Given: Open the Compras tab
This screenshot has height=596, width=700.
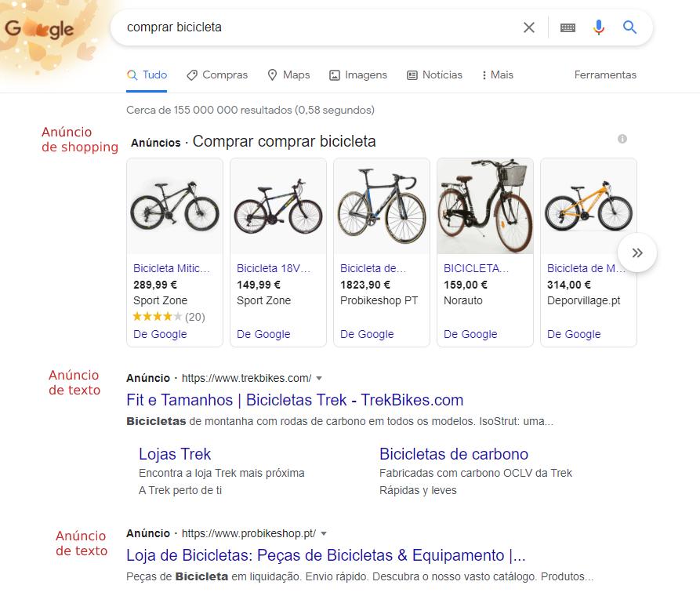Looking at the screenshot, I should point(217,75).
